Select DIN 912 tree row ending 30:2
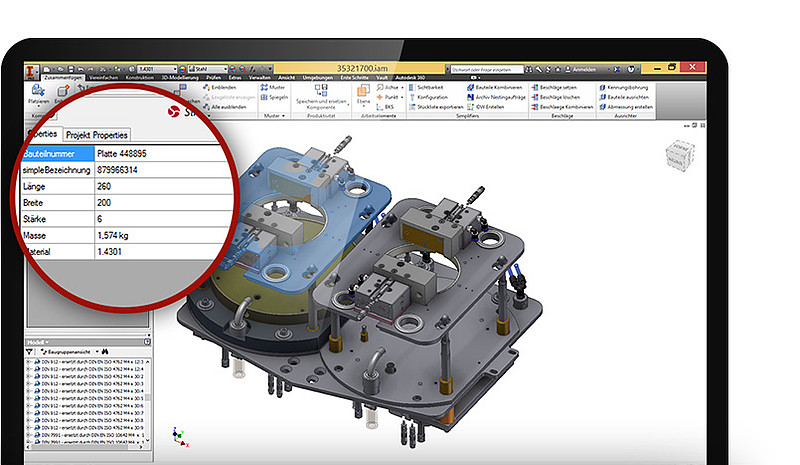800x465 pixels. (x=89, y=376)
